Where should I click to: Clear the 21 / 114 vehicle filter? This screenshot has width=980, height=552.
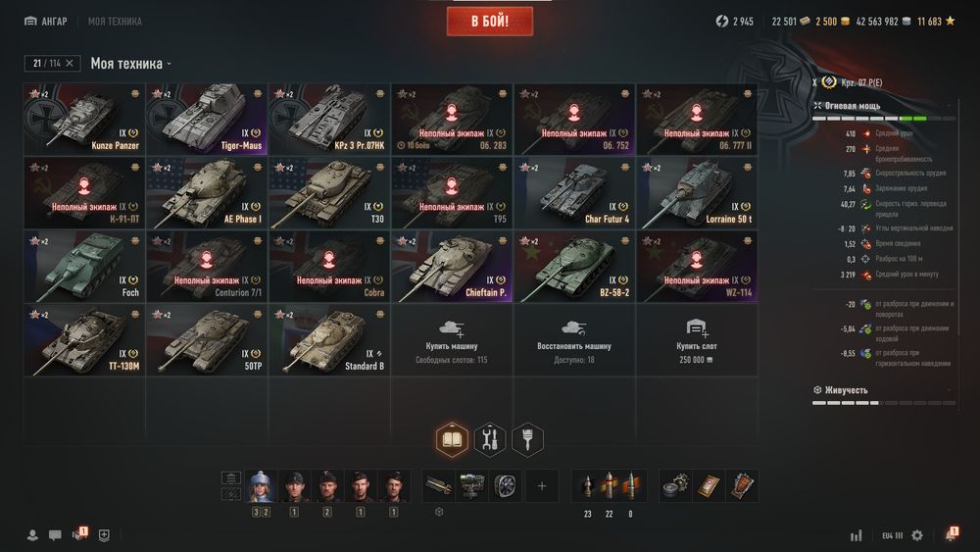[x=70, y=63]
